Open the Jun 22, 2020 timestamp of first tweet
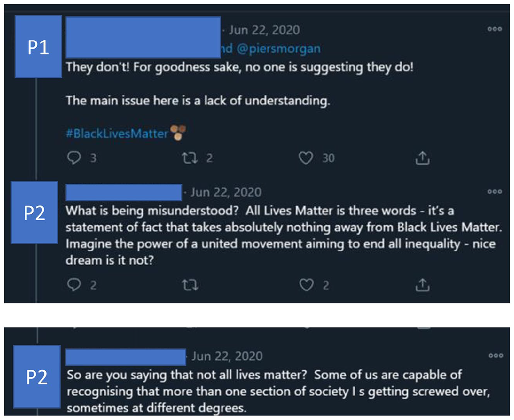The width and height of the screenshot is (514, 420). click(264, 30)
